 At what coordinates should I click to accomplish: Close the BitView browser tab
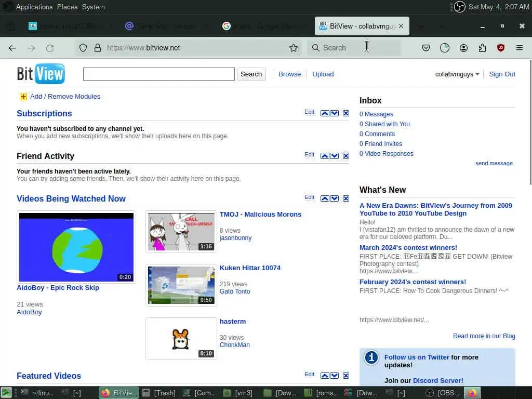coord(401,26)
